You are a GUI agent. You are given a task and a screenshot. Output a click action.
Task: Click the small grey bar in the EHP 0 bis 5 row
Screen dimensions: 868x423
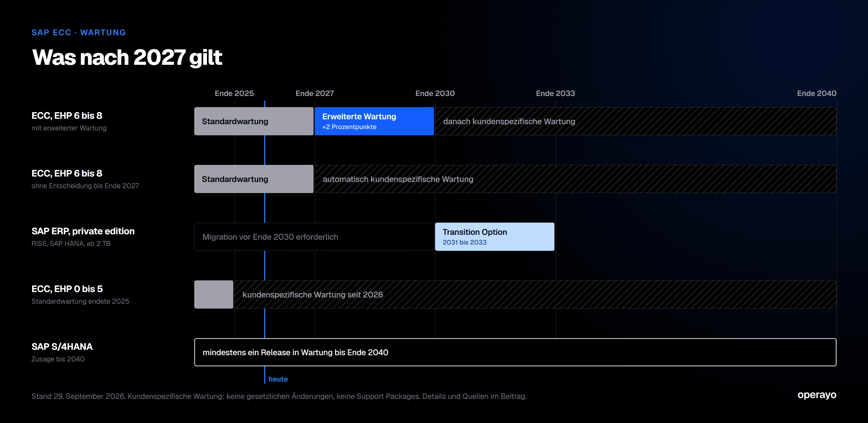click(214, 294)
